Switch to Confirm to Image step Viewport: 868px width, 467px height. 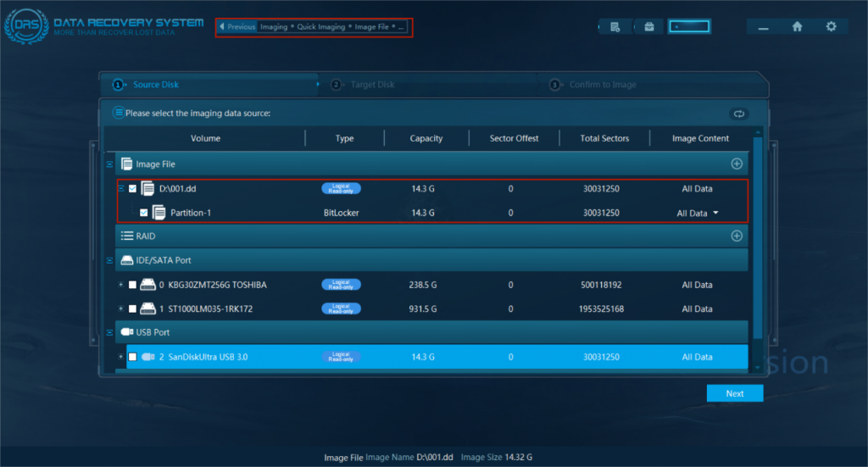pos(602,85)
